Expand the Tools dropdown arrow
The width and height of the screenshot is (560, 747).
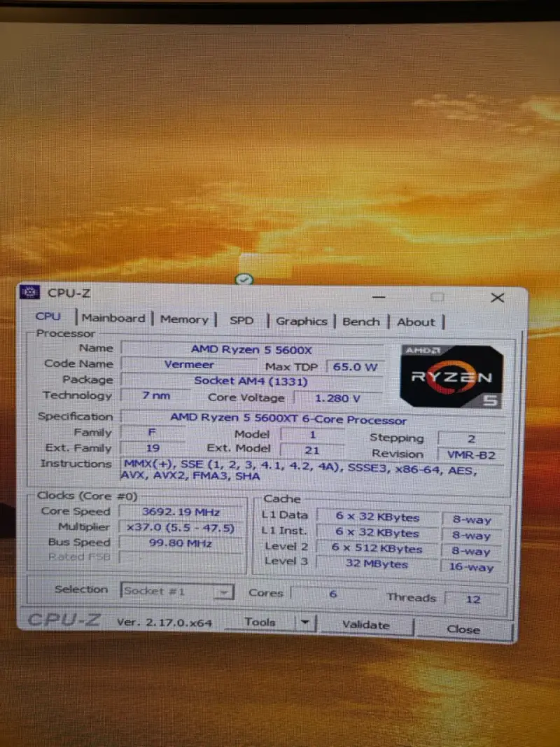305,622
